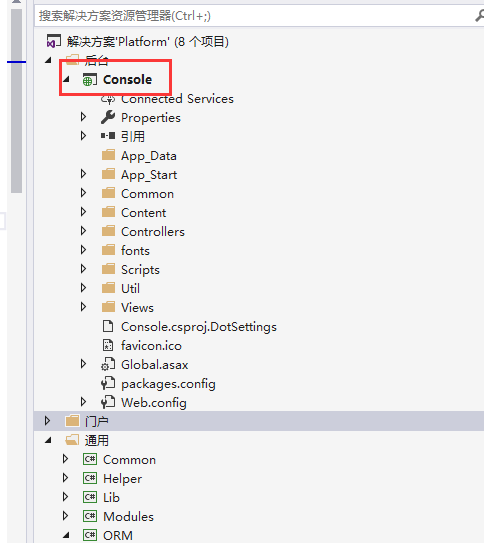Collapse the 通用 solution folder

[x=48, y=440]
